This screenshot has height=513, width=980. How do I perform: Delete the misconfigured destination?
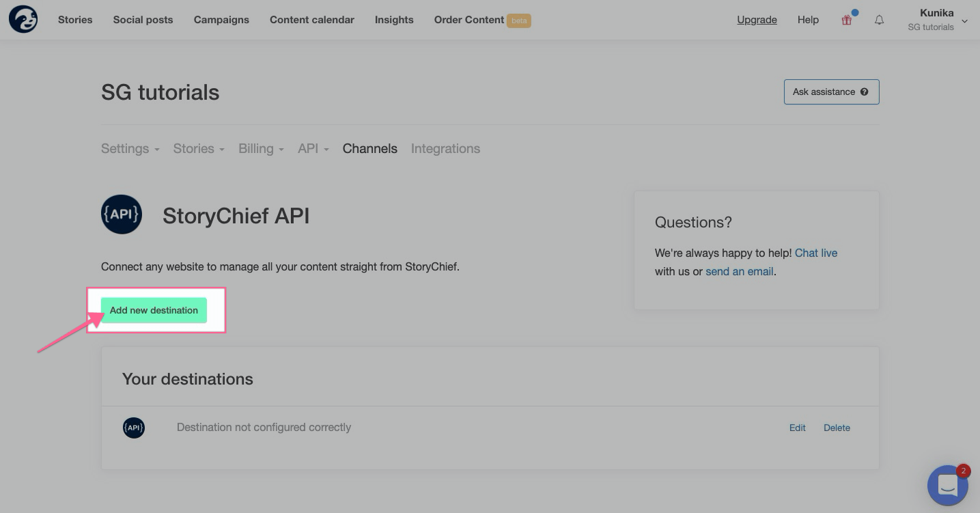click(837, 428)
